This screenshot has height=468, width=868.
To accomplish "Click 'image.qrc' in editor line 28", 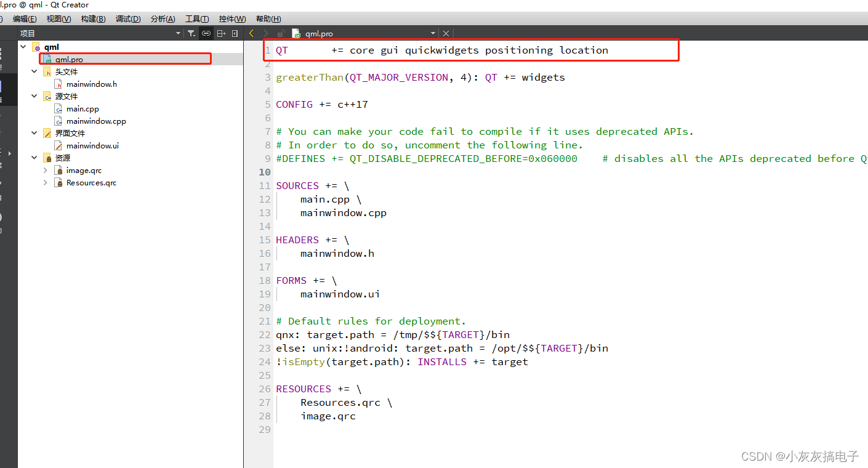I will coord(328,416).
